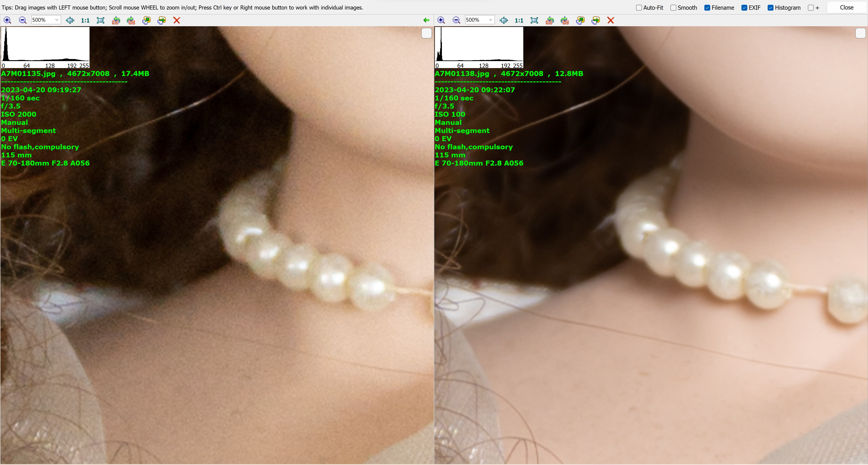This screenshot has height=465, width=868.
Task: Disable the EXIF overlay checkbox
Action: tap(744, 8)
